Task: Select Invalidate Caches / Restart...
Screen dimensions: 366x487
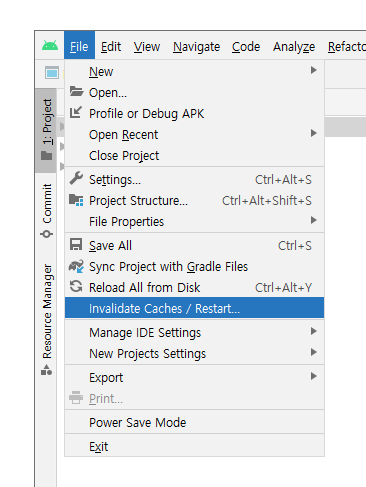Action: click(x=194, y=308)
